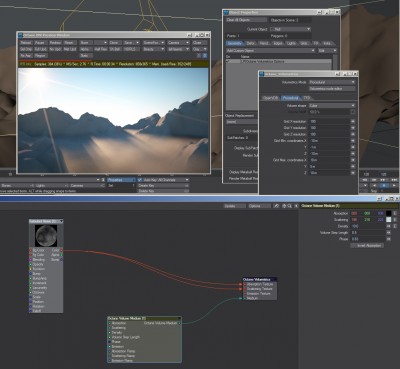Click the pan move icon in node editor
Image resolution: width=400 pixels, height=369 pixels.
(x=284, y=206)
